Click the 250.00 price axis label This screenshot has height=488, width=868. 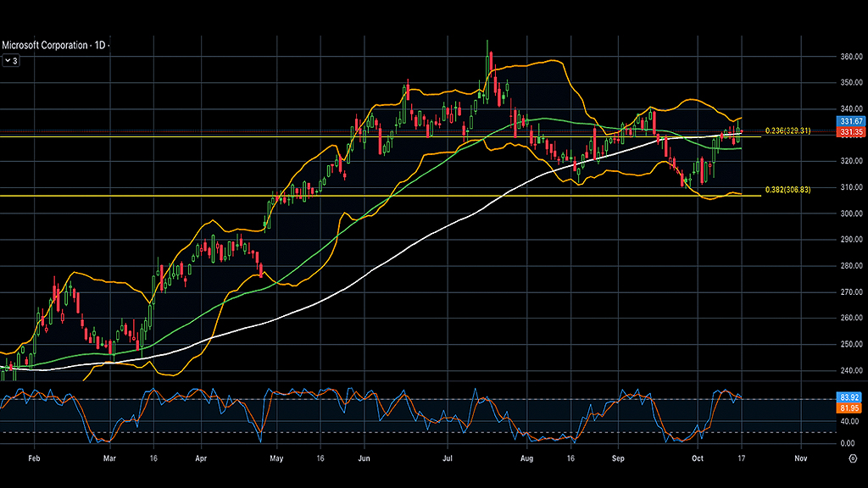click(851, 344)
